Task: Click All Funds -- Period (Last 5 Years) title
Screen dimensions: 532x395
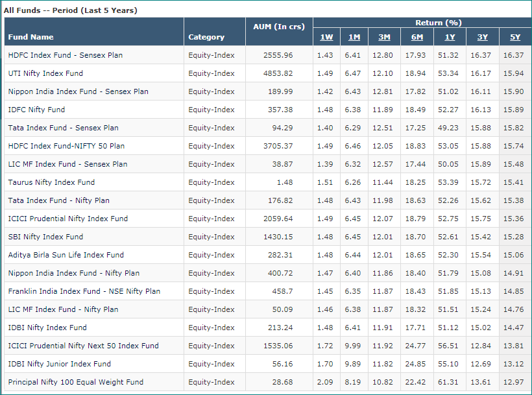Action: (71, 10)
